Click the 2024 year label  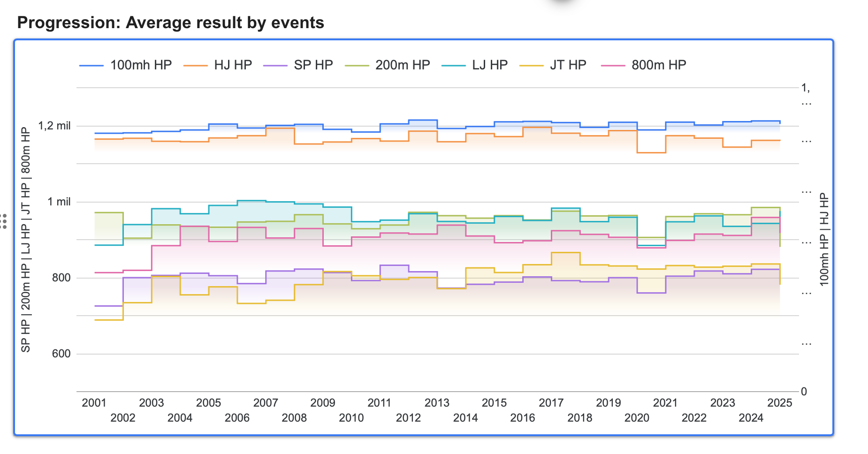tap(751, 418)
